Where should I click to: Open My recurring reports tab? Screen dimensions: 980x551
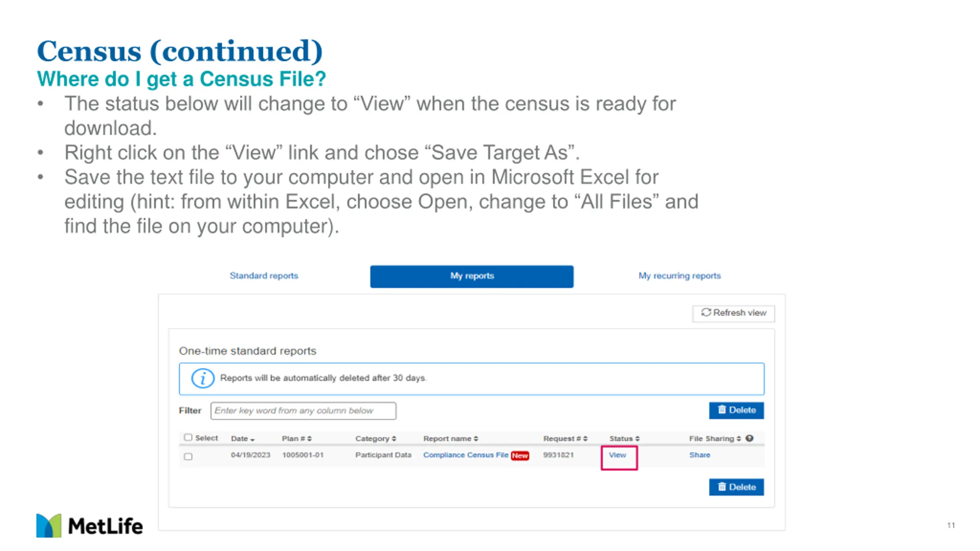pyautogui.click(x=679, y=275)
